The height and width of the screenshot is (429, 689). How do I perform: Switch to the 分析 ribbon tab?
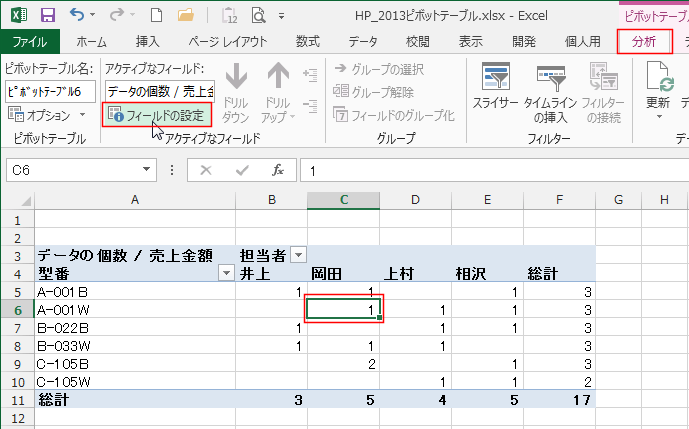[x=644, y=41]
